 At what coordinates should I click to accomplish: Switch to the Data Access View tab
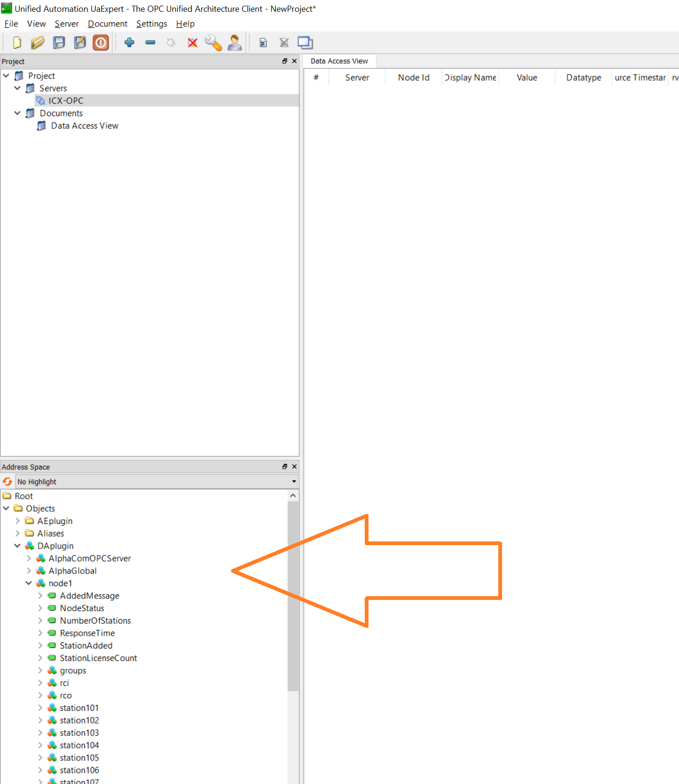339,61
